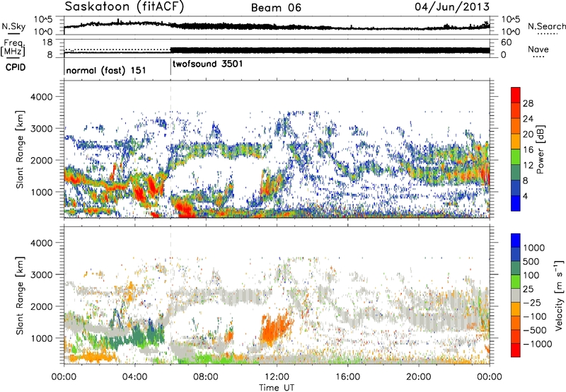
Task: Click the Freq. [MHz] axis label
Action: tap(13, 48)
